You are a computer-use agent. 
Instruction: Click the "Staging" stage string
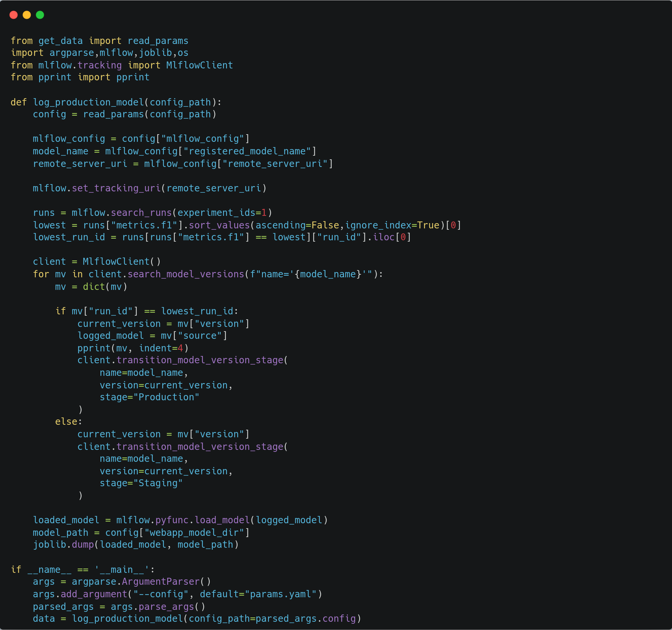(158, 483)
